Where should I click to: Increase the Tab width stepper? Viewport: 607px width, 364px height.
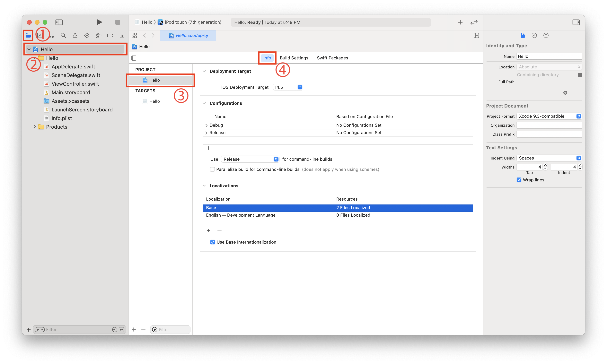point(545,165)
